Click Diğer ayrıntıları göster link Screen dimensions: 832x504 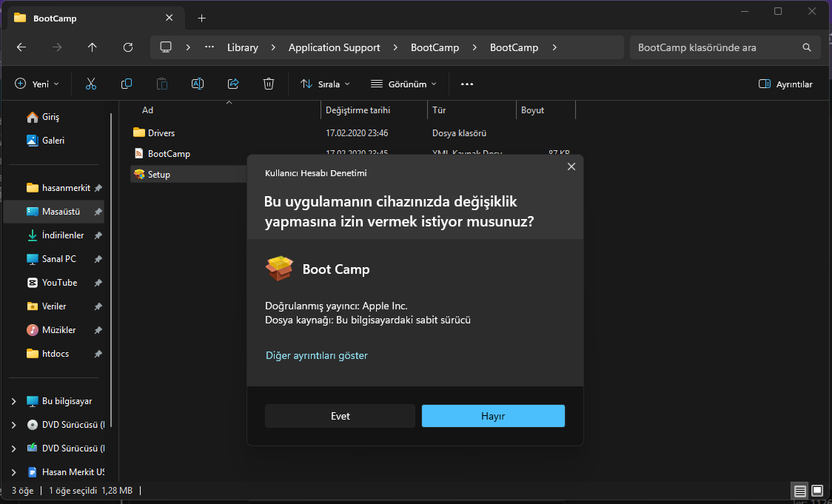(317, 355)
